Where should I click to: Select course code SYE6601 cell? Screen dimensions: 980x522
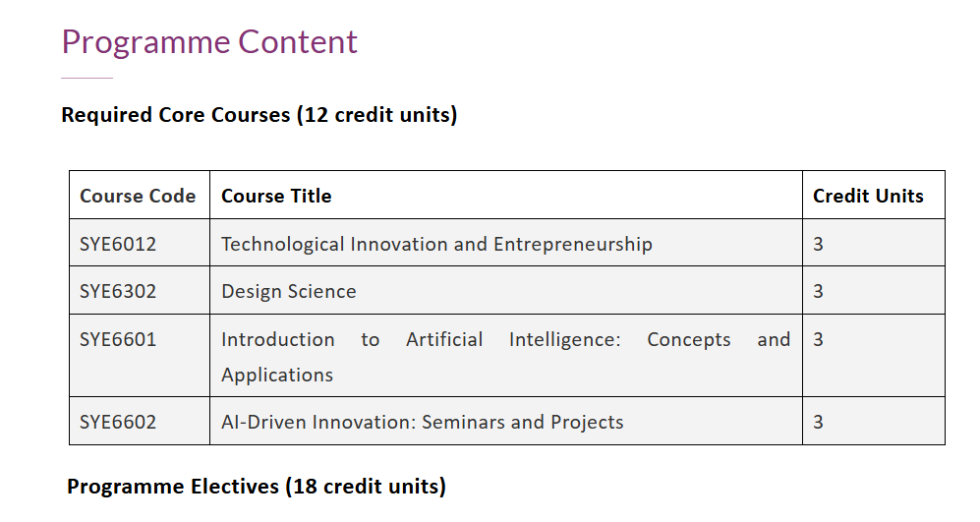(x=118, y=340)
